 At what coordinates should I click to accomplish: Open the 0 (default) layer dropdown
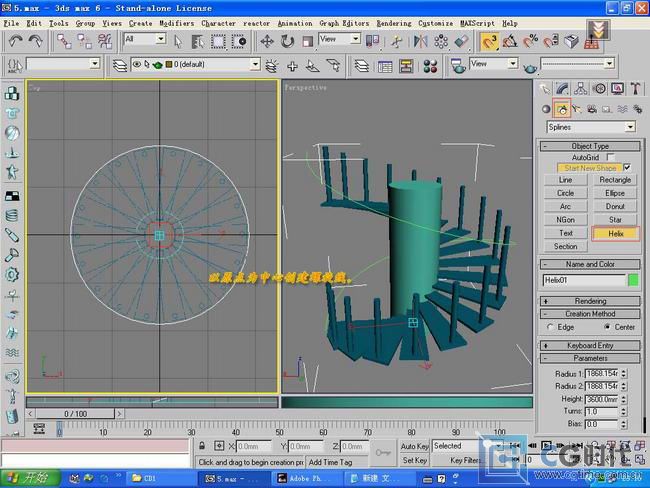(255, 64)
